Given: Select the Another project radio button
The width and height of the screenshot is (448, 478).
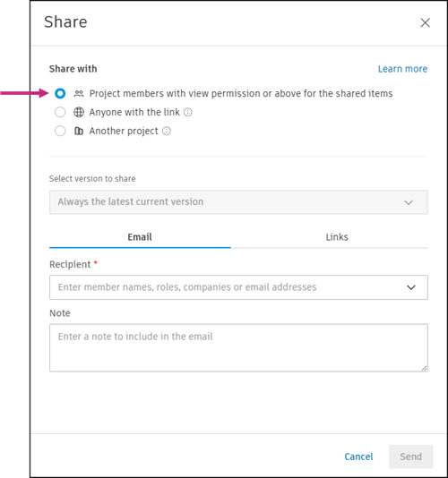Looking at the screenshot, I should click(x=60, y=131).
